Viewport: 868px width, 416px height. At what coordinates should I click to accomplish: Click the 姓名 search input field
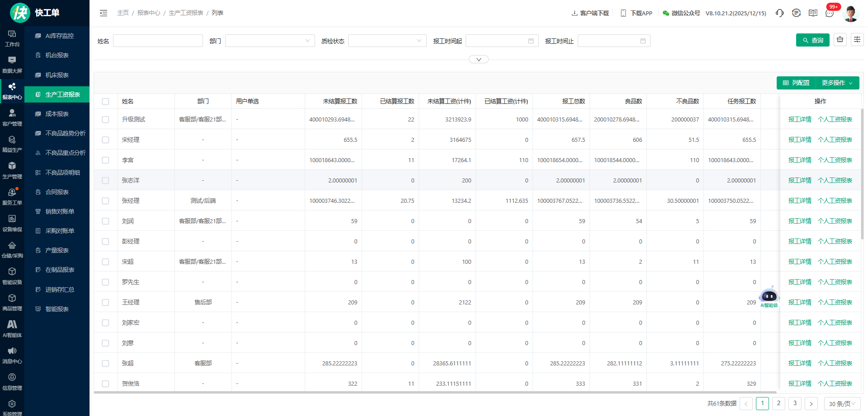point(158,41)
